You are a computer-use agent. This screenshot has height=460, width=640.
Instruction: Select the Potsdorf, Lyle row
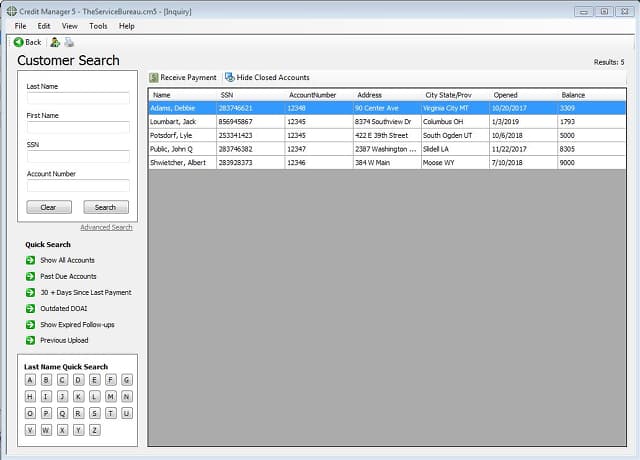point(387,135)
